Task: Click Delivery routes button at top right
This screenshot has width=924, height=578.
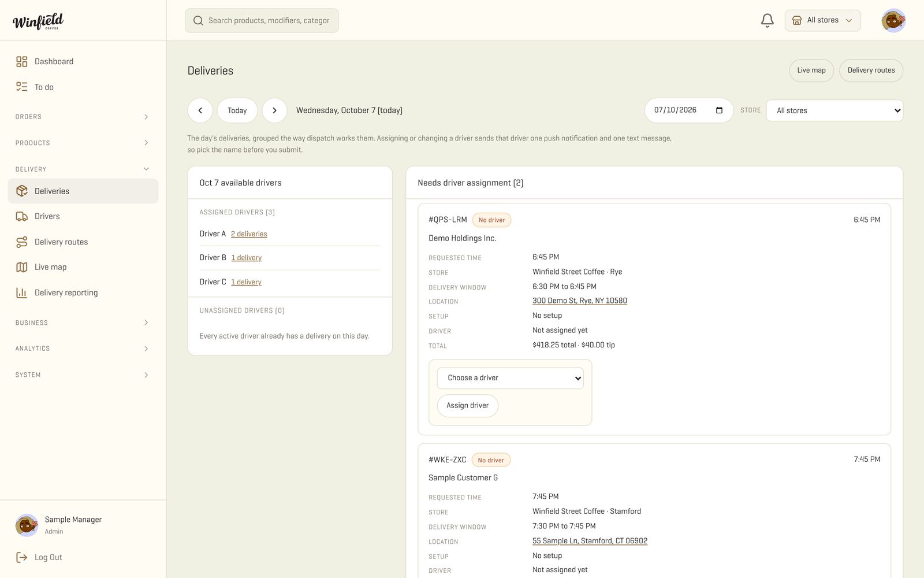Action: coord(871,71)
